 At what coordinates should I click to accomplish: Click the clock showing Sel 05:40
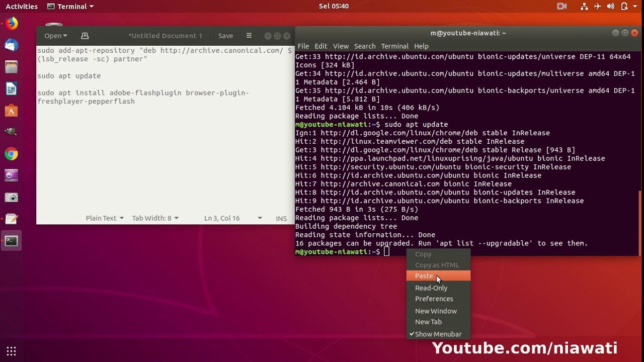[334, 6]
